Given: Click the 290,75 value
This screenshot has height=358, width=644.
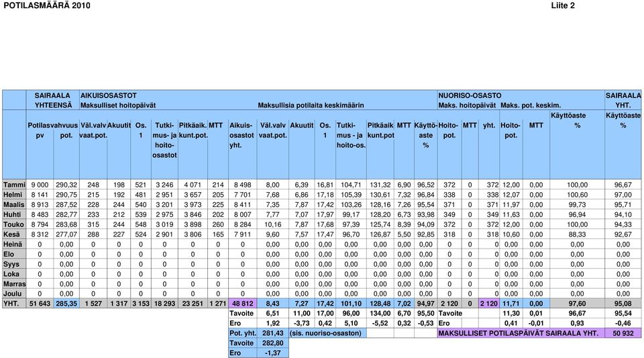Looking at the screenshot, I should pos(66,195).
